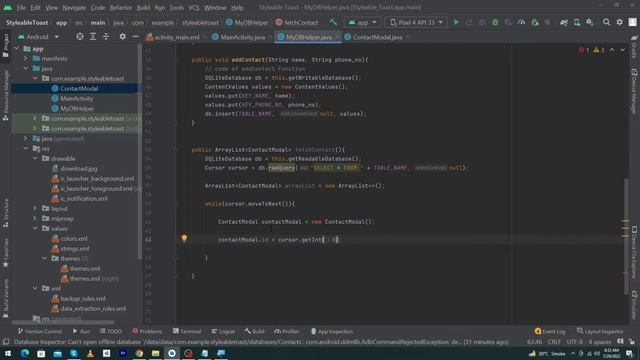Jump to next highlighted error arrow
Viewport: 640px width, 360px height.
tap(622, 50)
